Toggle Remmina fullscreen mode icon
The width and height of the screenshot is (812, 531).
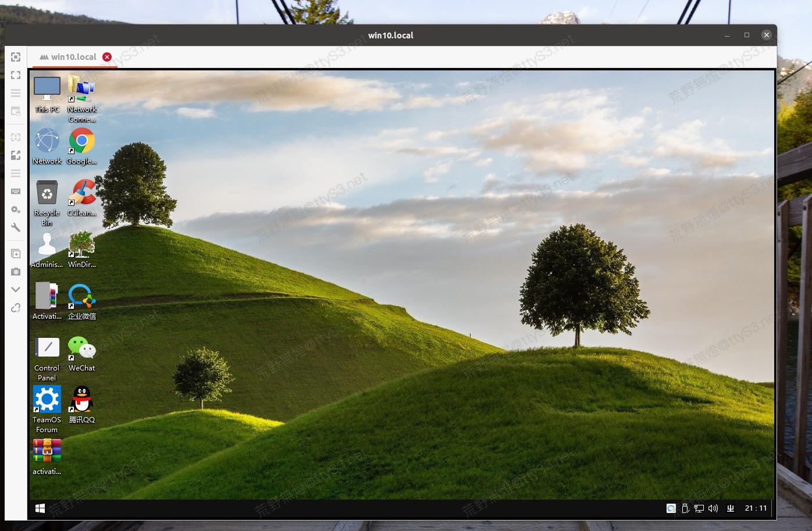point(16,75)
